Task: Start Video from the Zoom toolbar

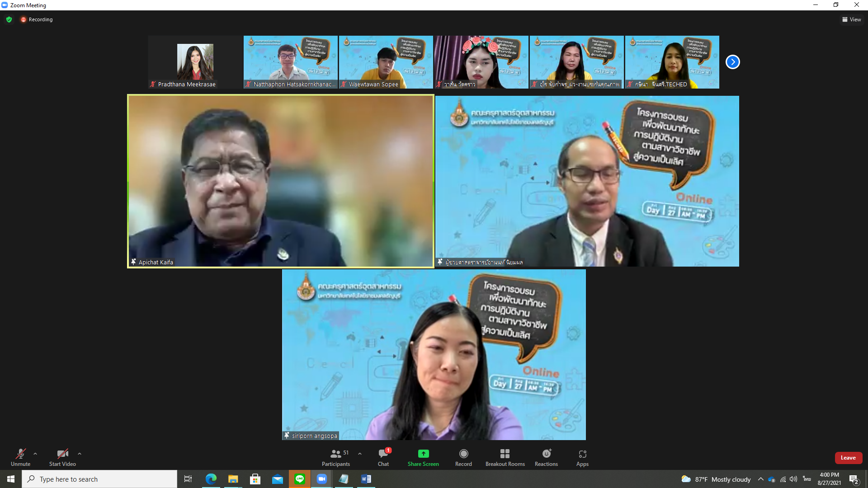Action: click(62, 457)
